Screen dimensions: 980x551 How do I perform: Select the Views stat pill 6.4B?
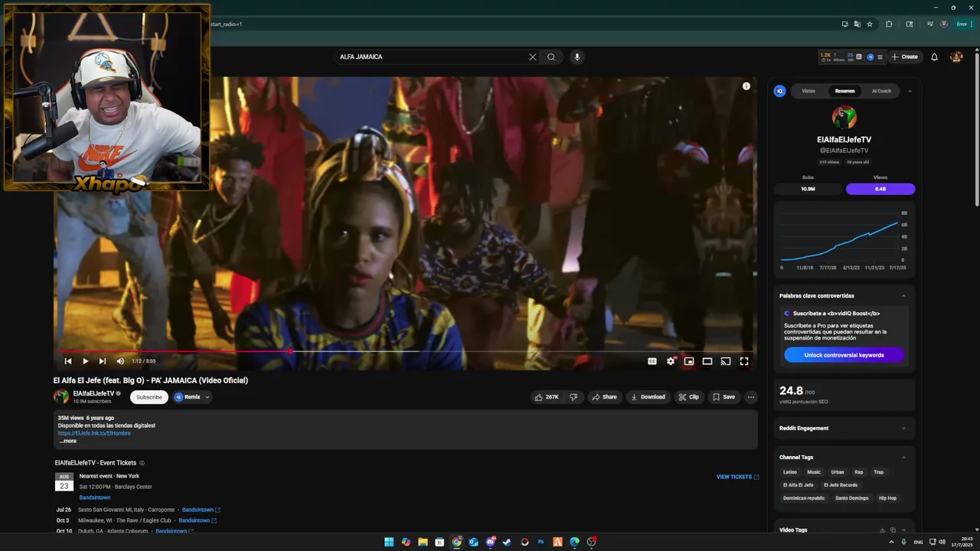pos(880,189)
